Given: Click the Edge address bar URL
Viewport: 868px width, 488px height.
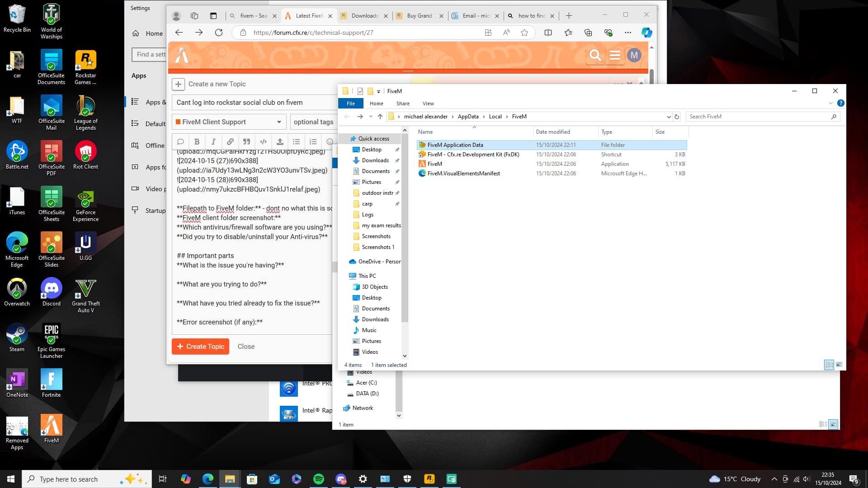Looking at the screenshot, I should (x=313, y=33).
